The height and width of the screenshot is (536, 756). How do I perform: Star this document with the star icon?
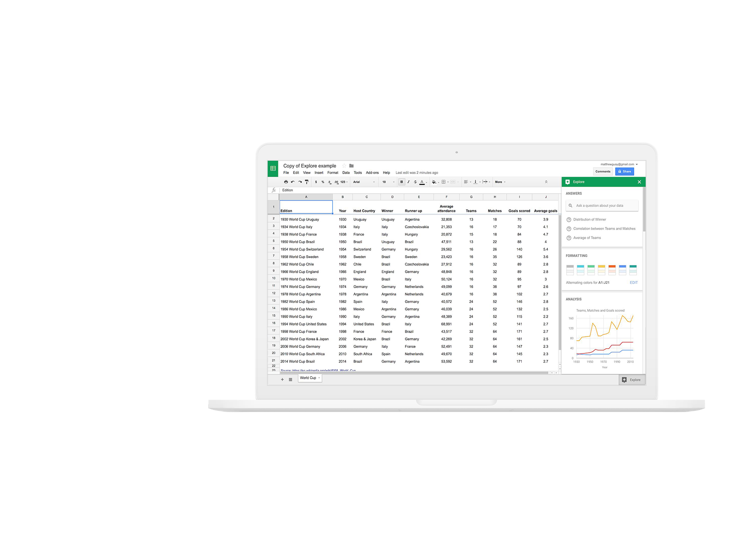click(x=344, y=166)
